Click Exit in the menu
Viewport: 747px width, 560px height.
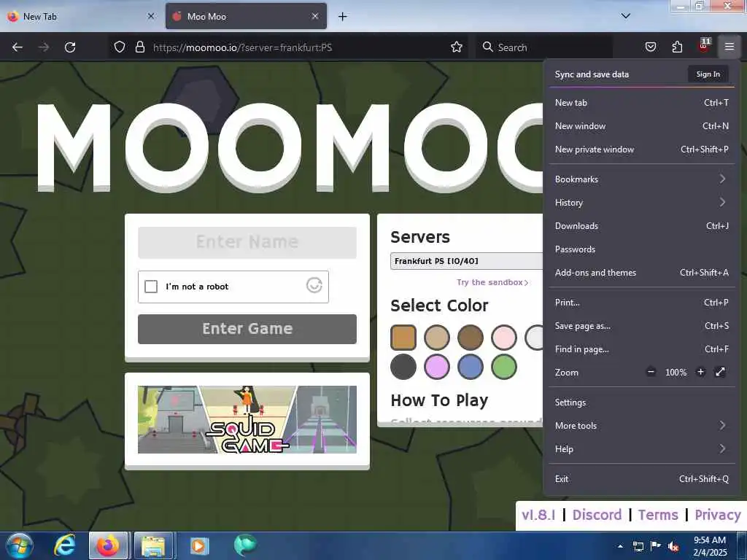pos(641,478)
